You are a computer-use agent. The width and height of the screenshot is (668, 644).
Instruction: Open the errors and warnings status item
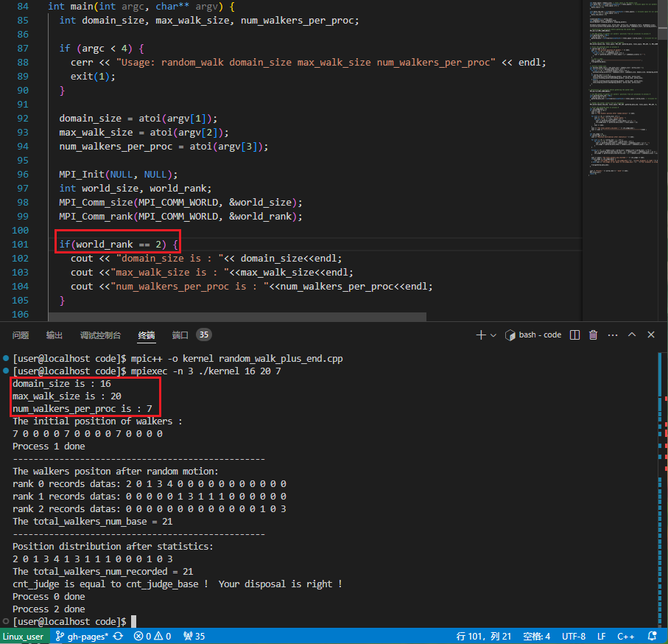(152, 637)
